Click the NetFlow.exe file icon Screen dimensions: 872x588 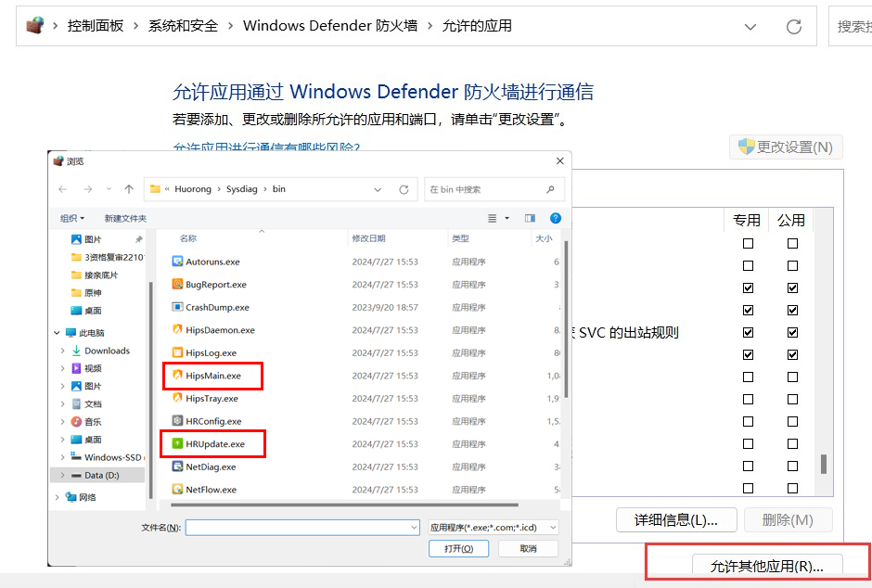[x=177, y=490]
